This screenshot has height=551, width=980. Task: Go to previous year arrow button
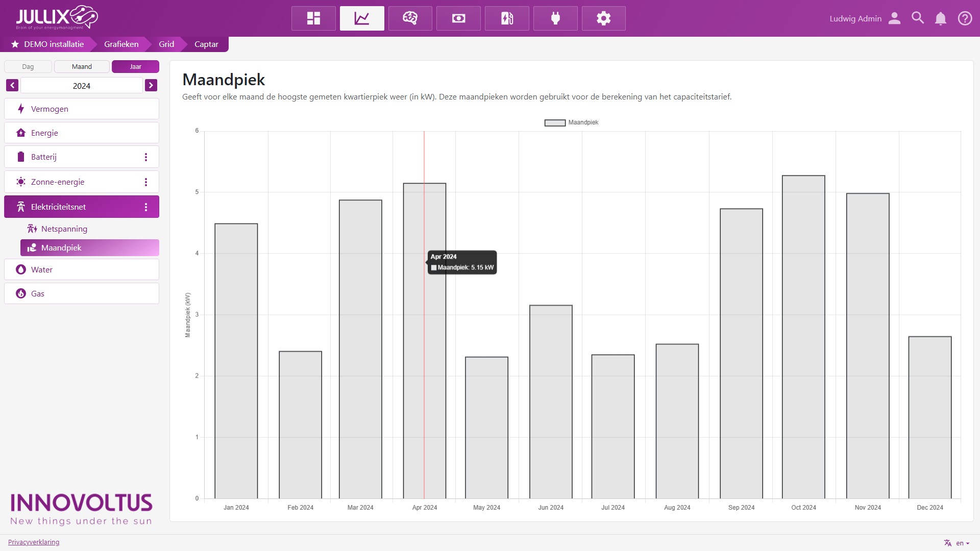pos(12,85)
